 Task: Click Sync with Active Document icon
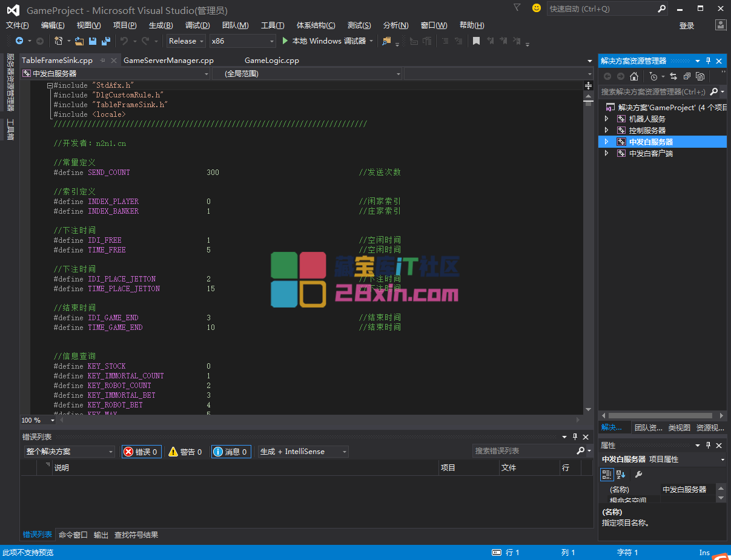(x=673, y=76)
